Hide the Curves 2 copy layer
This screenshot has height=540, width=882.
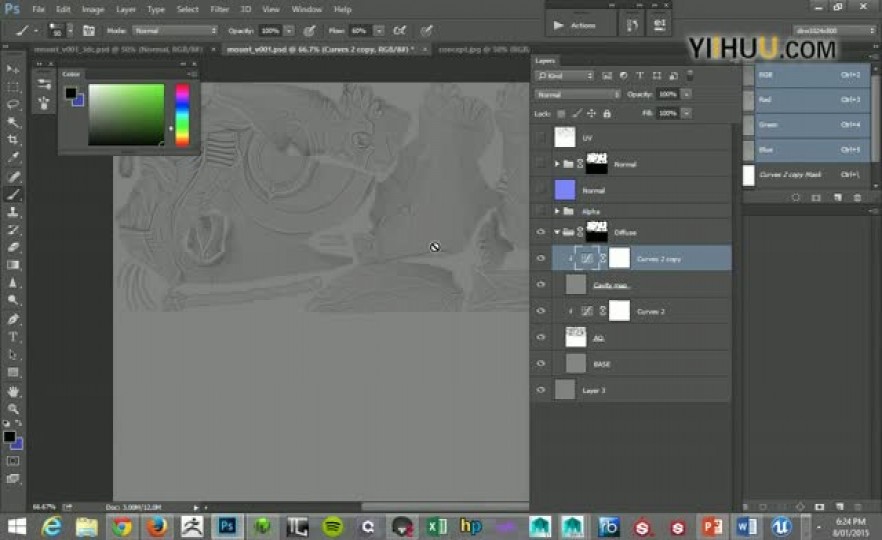point(541,258)
